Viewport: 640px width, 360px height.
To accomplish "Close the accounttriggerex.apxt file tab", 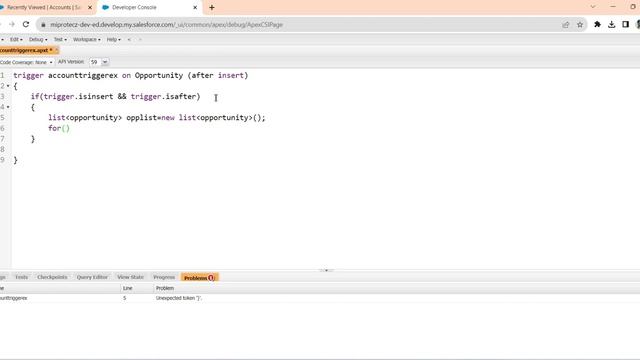I will tap(56, 50).
